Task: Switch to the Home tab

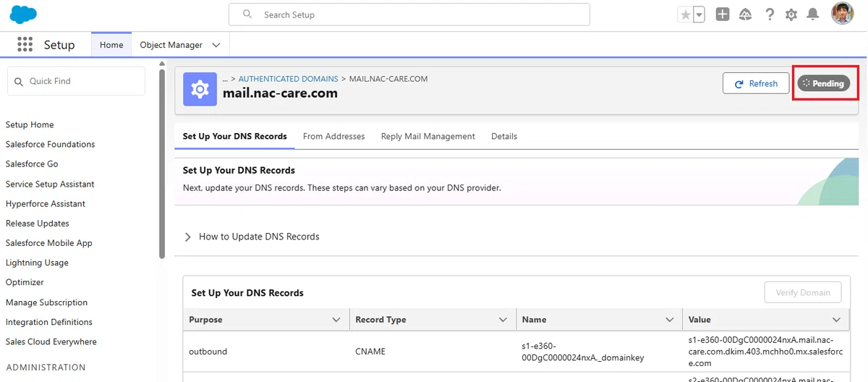Action: [111, 45]
